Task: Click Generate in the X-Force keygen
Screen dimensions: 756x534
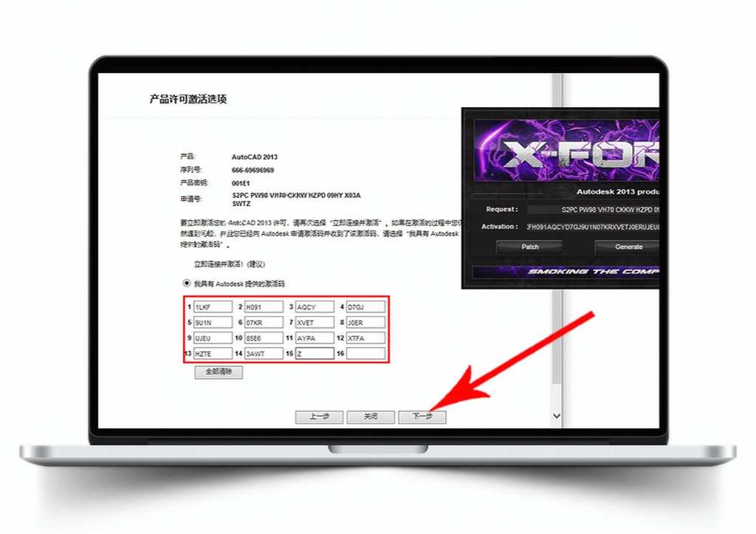Action: pyautogui.click(x=627, y=247)
